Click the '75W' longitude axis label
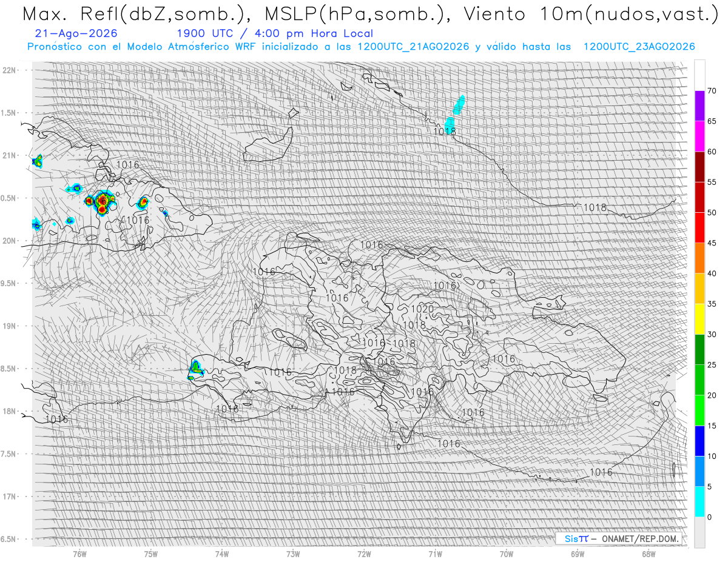The image size is (728, 562). (151, 554)
